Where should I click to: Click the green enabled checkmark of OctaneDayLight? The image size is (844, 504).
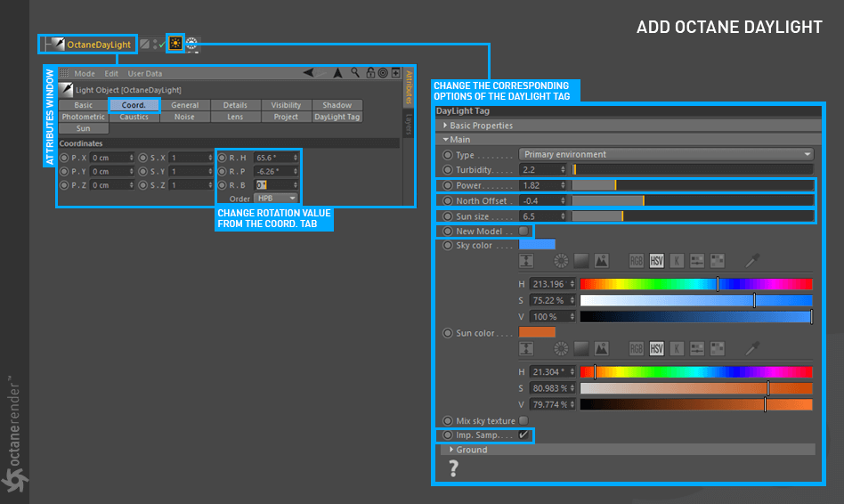pyautogui.click(x=162, y=45)
